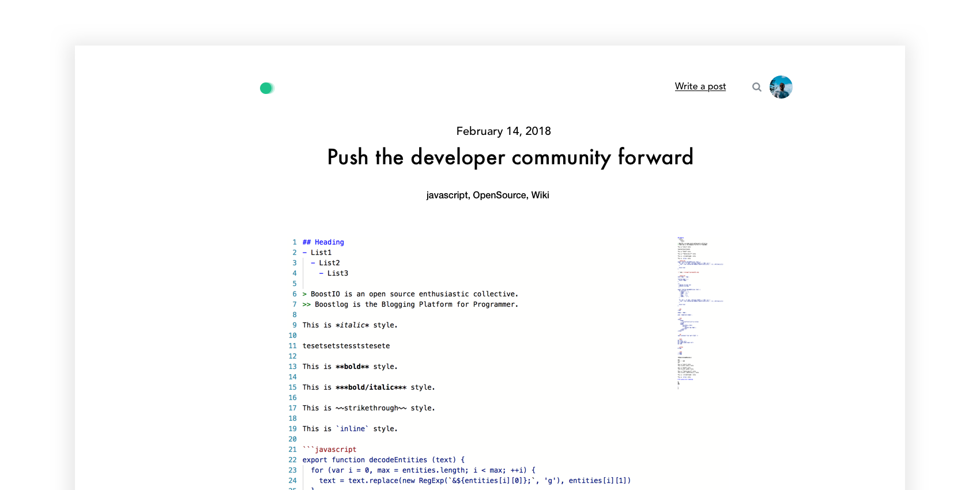Click line number 5 in the gutter
The height and width of the screenshot is (490, 980).
295,284
